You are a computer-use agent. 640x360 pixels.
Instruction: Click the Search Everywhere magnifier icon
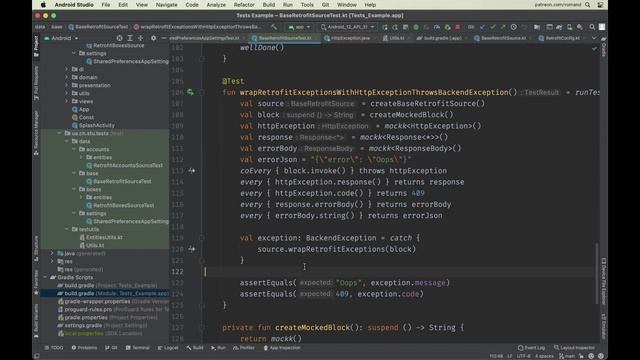[x=592, y=27]
